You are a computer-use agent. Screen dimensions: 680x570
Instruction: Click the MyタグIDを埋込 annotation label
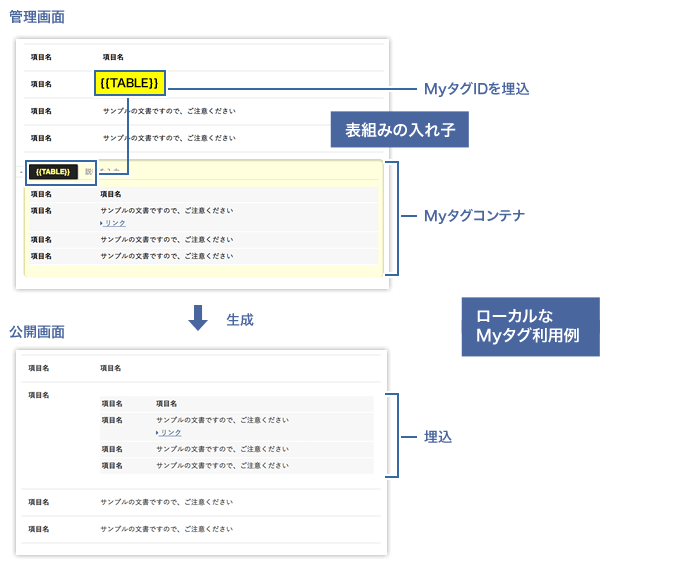476,89
